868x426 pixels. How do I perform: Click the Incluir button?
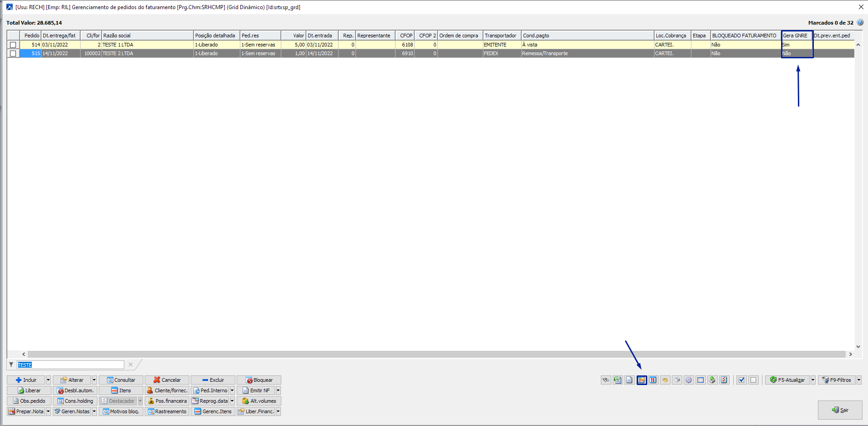click(x=26, y=380)
